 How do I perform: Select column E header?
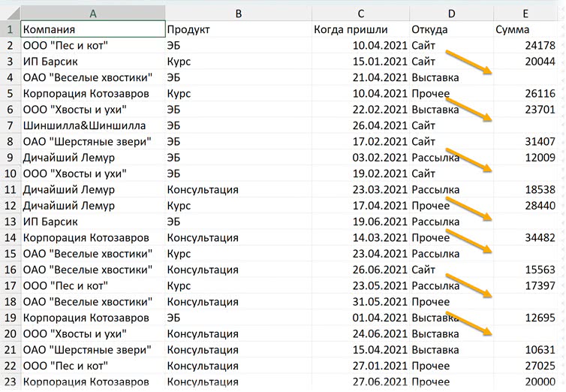525,14
